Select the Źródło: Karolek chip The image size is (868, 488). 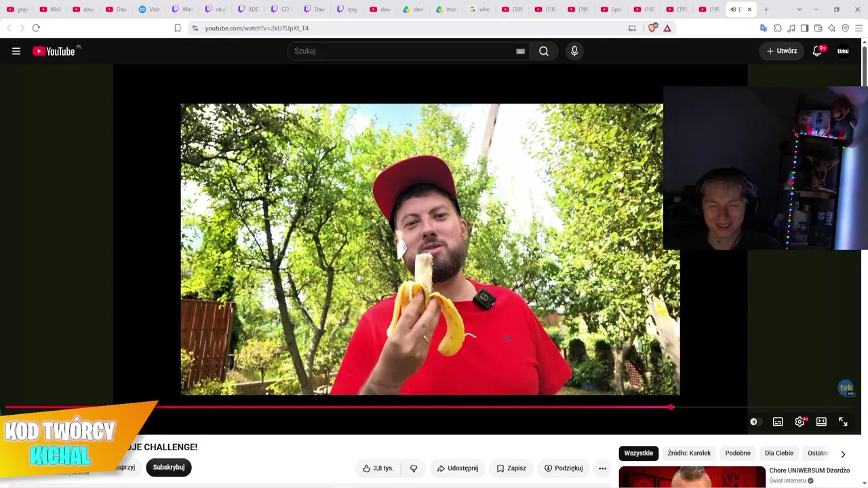click(689, 453)
